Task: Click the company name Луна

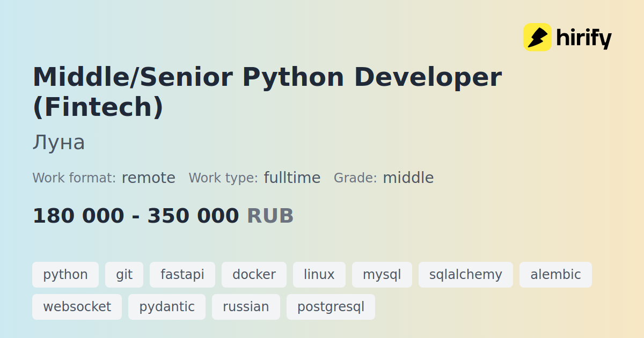Action: coord(58,143)
